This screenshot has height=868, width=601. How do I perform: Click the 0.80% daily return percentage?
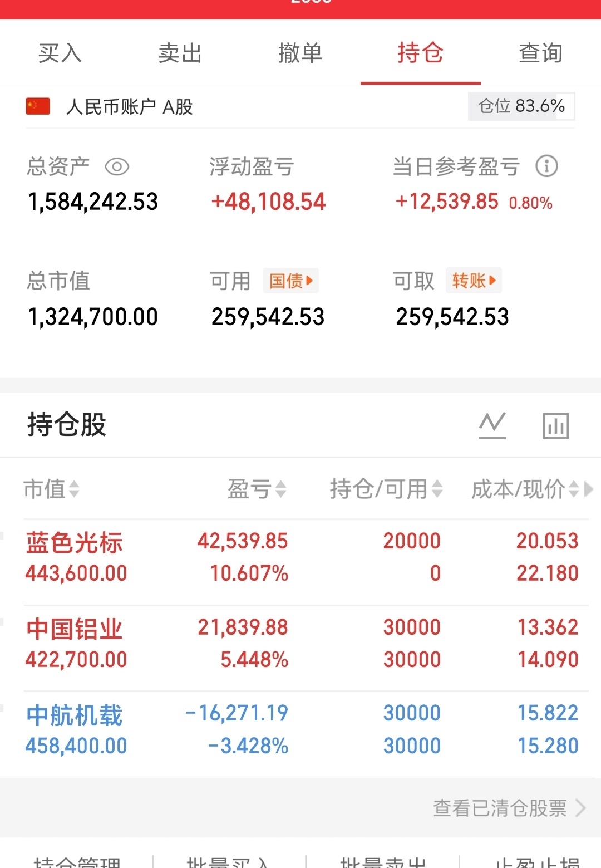[530, 203]
